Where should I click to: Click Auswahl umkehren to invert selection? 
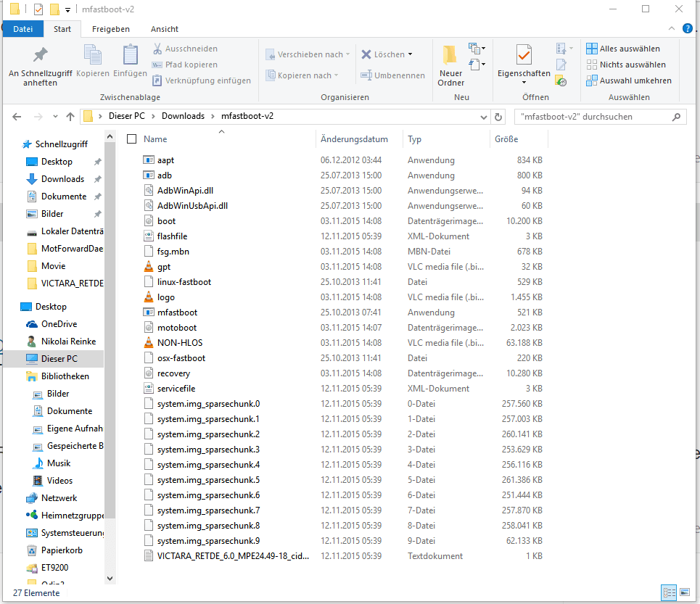[x=628, y=80]
